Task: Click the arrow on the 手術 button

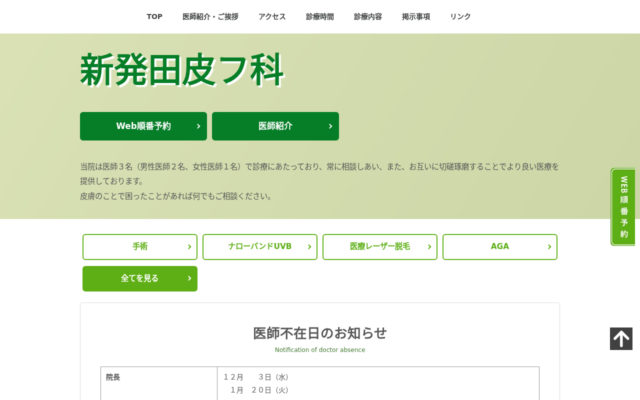Action: [x=190, y=247]
